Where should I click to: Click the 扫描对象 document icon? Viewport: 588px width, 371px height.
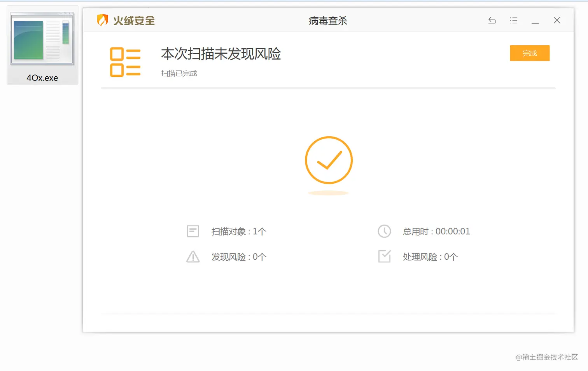click(x=193, y=231)
